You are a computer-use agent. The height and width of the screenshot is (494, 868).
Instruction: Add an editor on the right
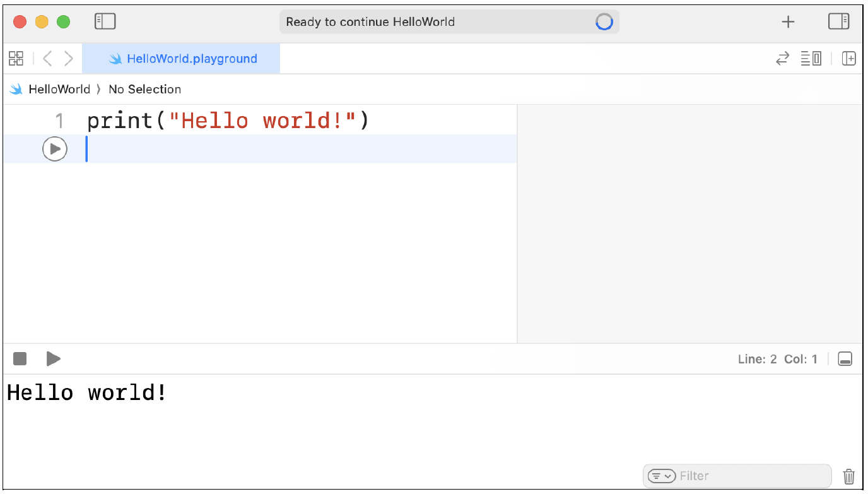[x=849, y=59]
